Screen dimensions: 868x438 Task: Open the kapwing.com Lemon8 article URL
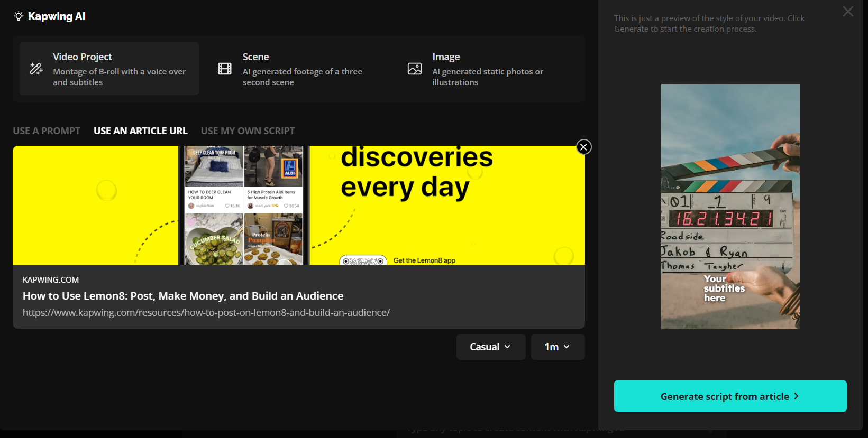click(206, 312)
